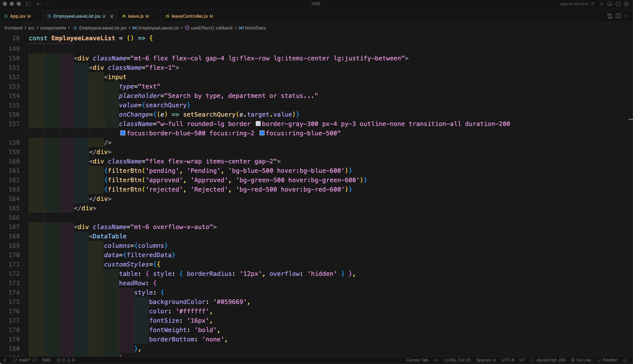Screen dimensions: 633x364
Task: Click the backgroundColor '#059669' value
Action: click(x=230, y=302)
